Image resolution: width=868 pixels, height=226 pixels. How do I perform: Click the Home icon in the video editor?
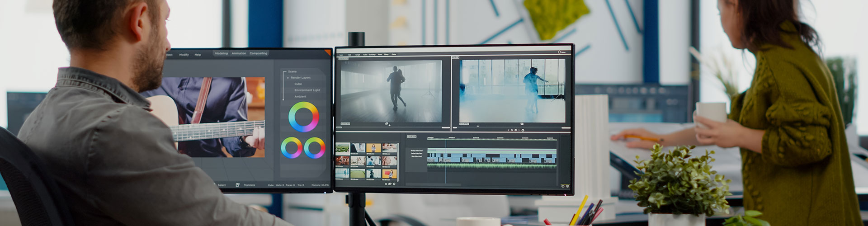pos(559,52)
